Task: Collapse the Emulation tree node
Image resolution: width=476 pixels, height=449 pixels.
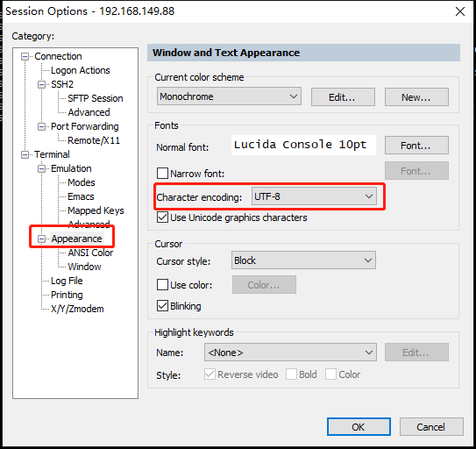Action: [41, 168]
